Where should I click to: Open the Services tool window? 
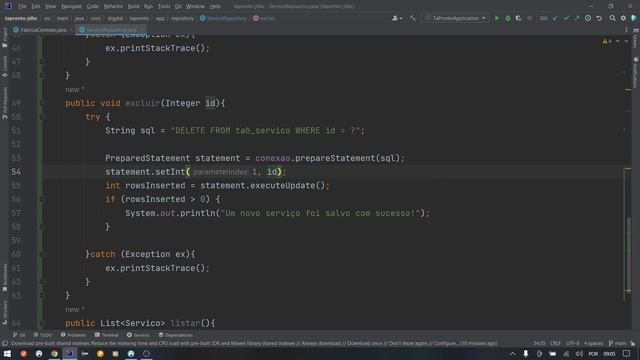pos(138,335)
